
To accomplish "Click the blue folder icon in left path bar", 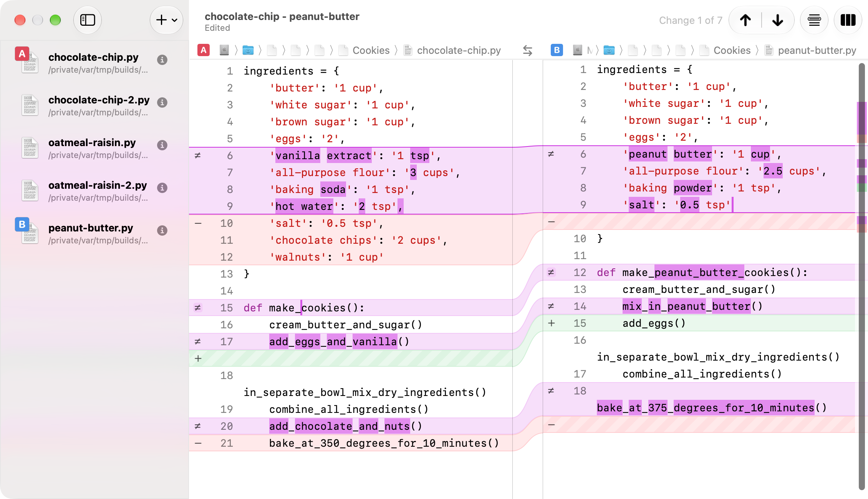I will pyautogui.click(x=248, y=50).
